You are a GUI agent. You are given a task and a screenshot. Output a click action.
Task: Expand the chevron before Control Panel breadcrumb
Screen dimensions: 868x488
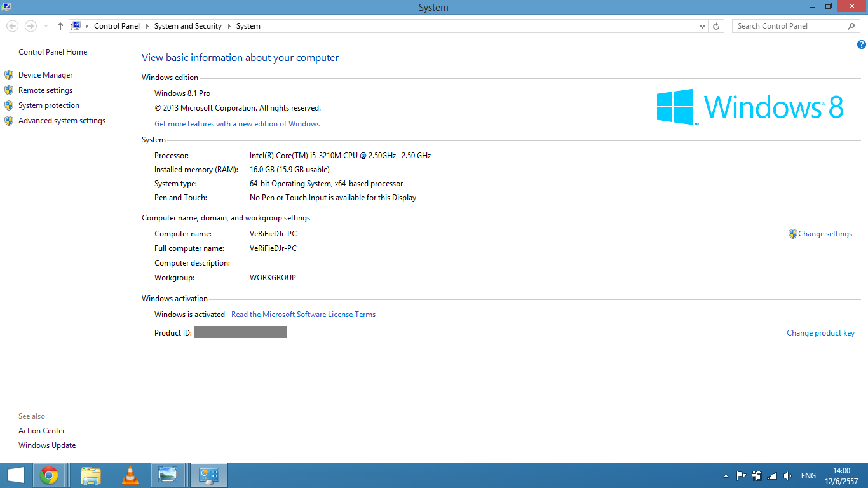(x=88, y=26)
